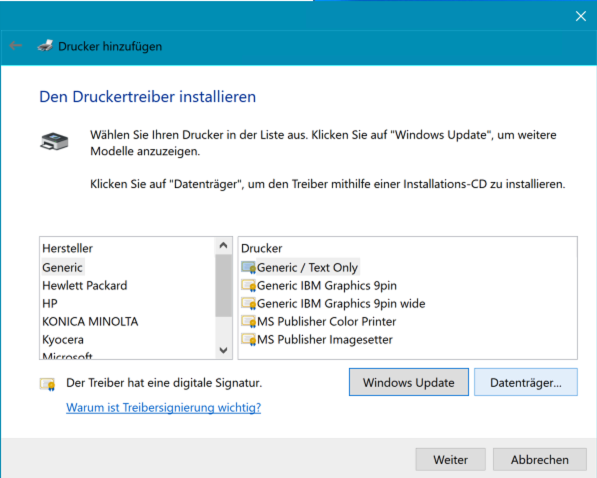Click the Den Druckertreiber installieren heading
Image resolution: width=597 pixels, height=478 pixels.
[147, 97]
